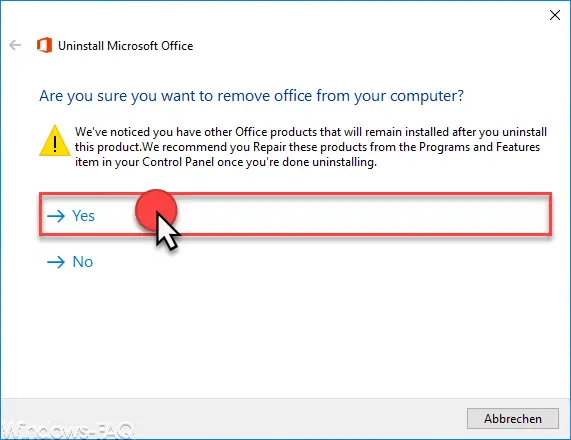Click the words 'Programs and Features'

(x=479, y=147)
